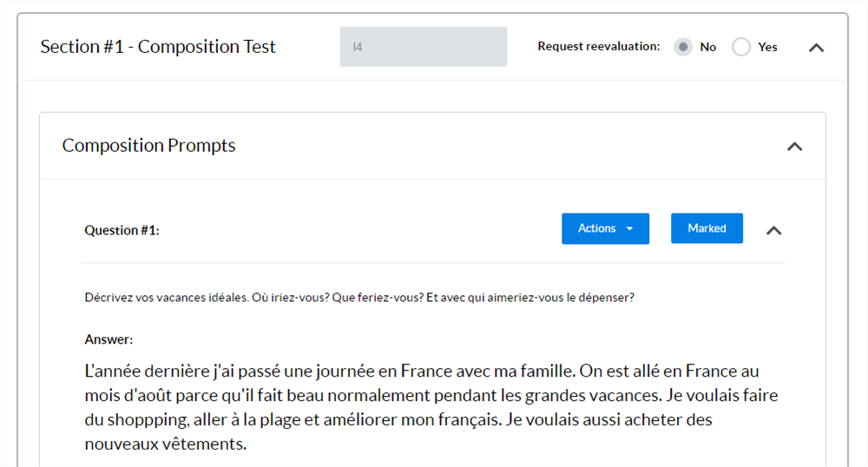Image resolution: width=868 pixels, height=467 pixels.
Task: Click the Answer label
Action: tap(108, 339)
